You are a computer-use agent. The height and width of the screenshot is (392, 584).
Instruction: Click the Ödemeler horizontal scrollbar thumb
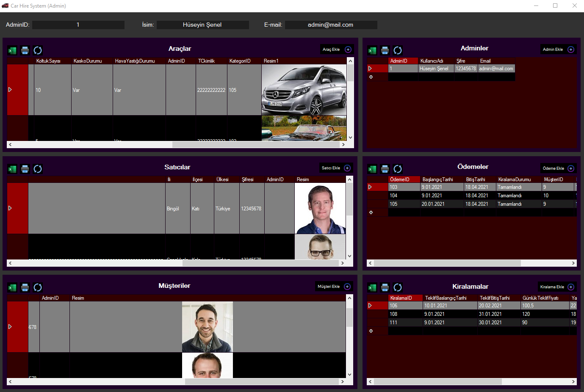click(447, 263)
